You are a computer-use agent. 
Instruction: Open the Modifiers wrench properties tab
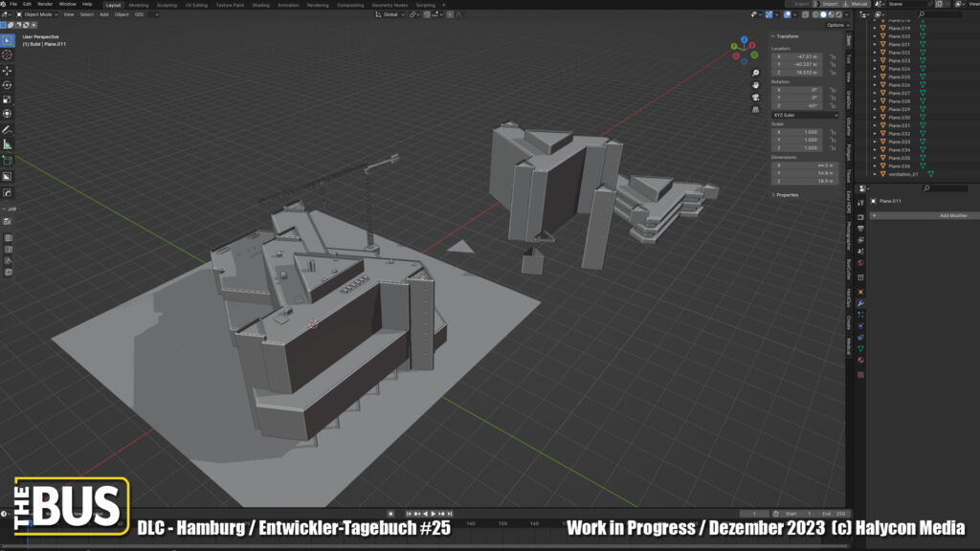point(861,303)
